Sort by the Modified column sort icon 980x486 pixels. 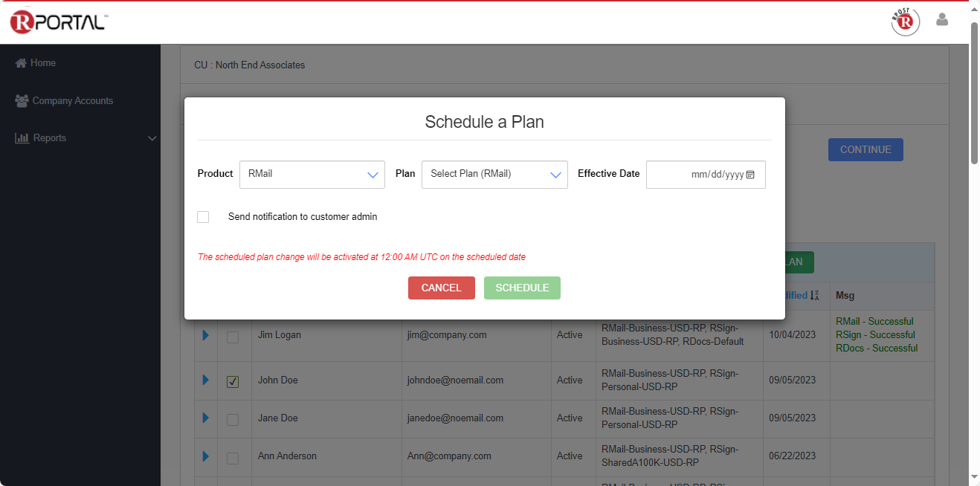[x=814, y=296]
